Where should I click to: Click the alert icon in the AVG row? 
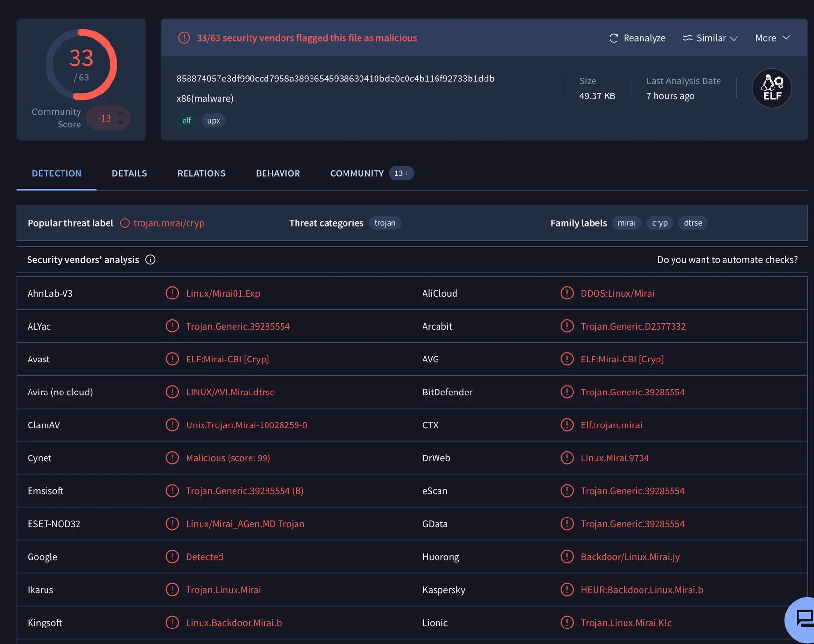(567, 359)
